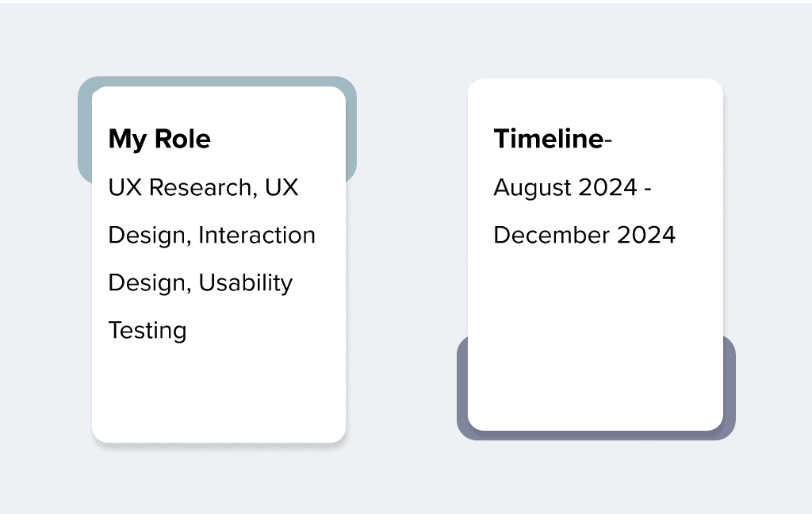This screenshot has height=514, width=812.
Task: Click the "UX Research, UX" text line
Action: 203,187
